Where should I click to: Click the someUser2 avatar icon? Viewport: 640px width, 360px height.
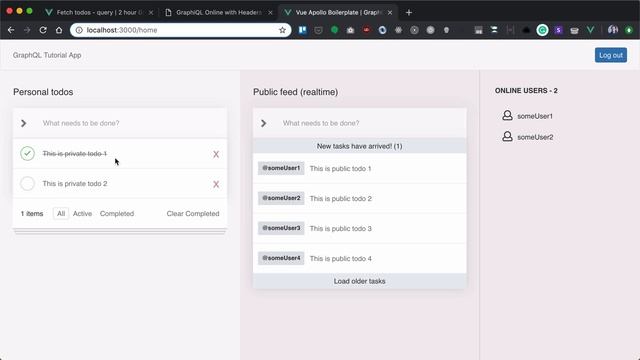(507, 136)
